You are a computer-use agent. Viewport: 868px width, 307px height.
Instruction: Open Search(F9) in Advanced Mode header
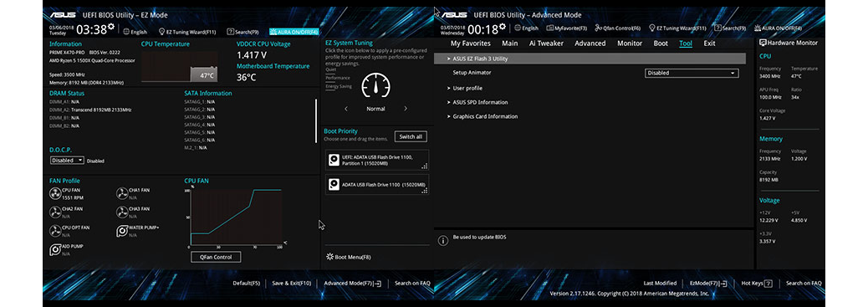730,28
